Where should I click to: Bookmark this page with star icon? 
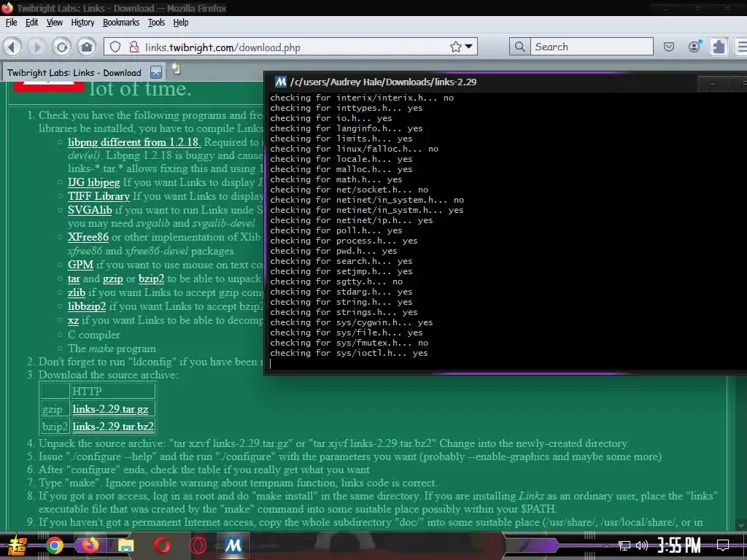click(x=455, y=47)
